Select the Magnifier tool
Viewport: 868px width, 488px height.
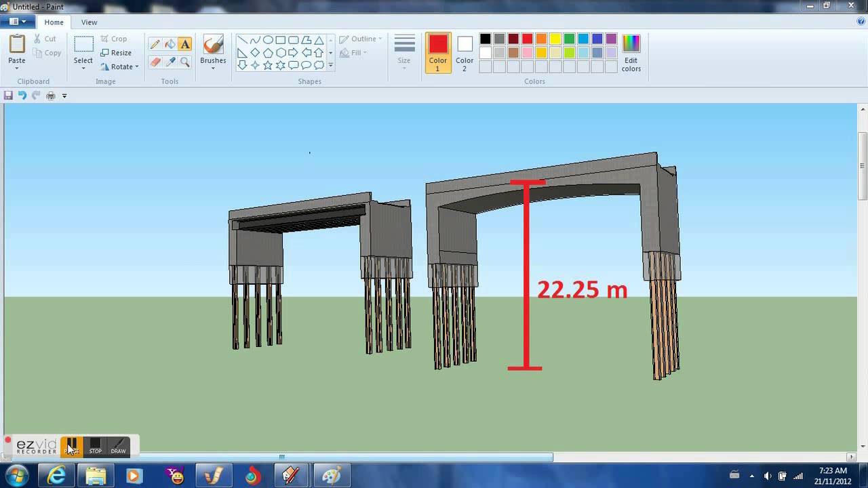185,62
